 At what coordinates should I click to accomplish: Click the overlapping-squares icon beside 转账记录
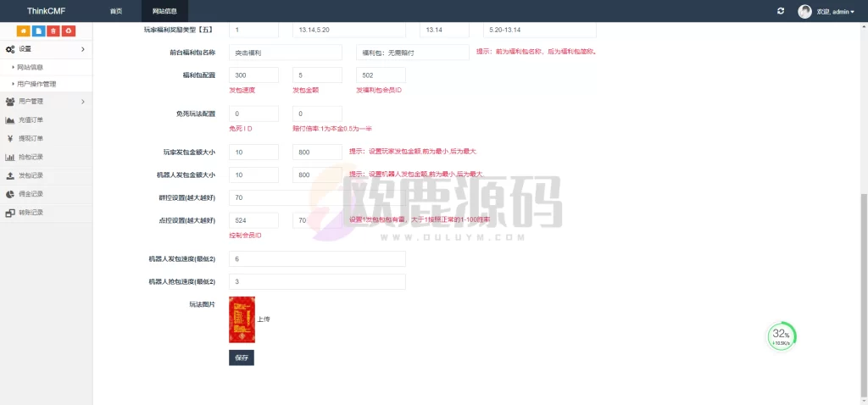[x=10, y=213]
